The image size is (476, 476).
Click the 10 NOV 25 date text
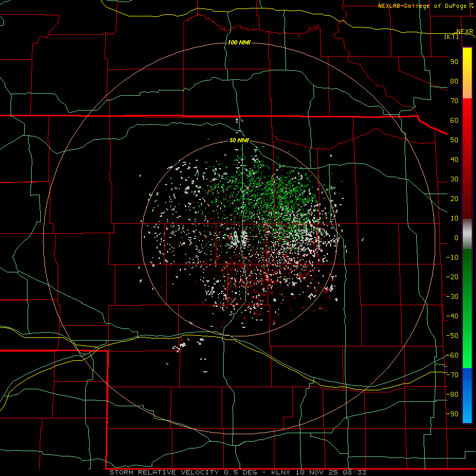317,472
